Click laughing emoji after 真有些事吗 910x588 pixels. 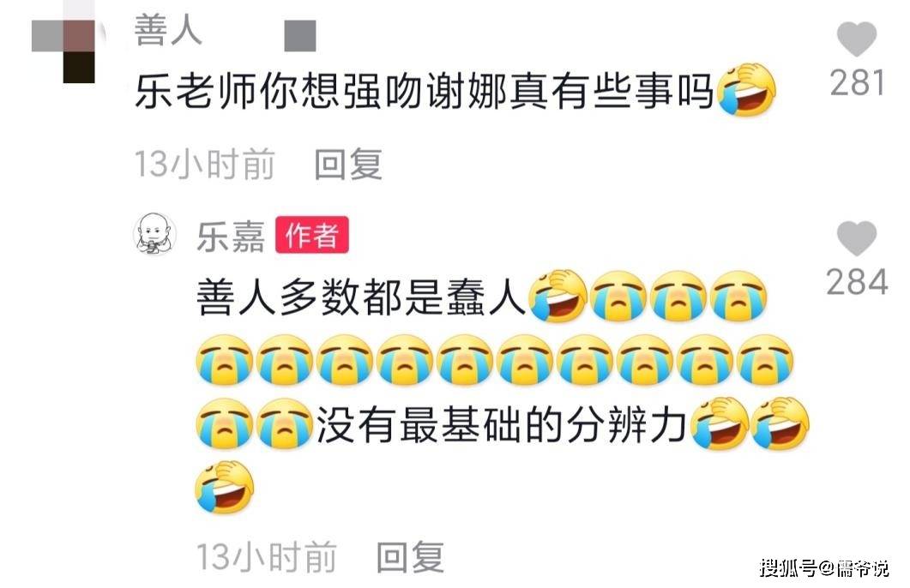pos(746,90)
